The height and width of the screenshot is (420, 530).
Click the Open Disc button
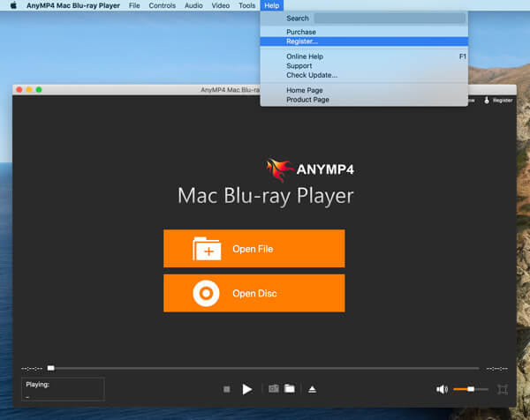(x=254, y=292)
